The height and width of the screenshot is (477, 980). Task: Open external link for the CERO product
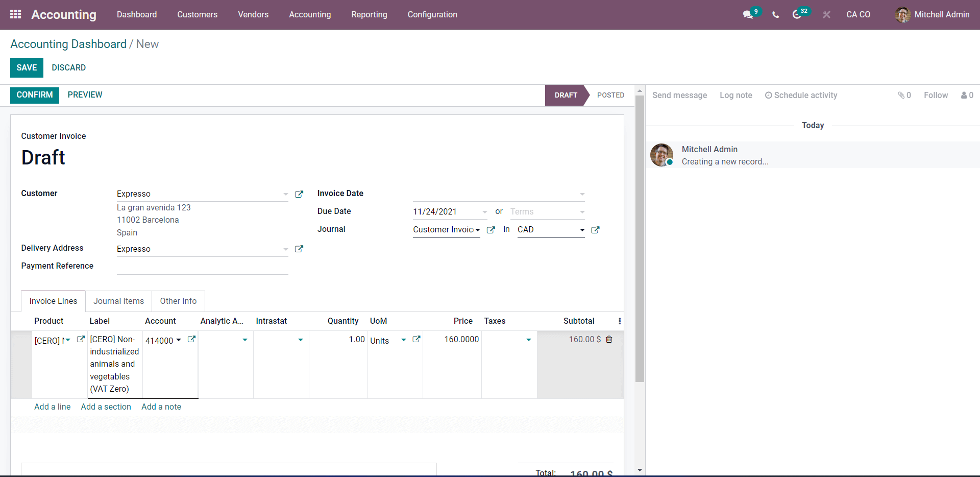(81, 339)
